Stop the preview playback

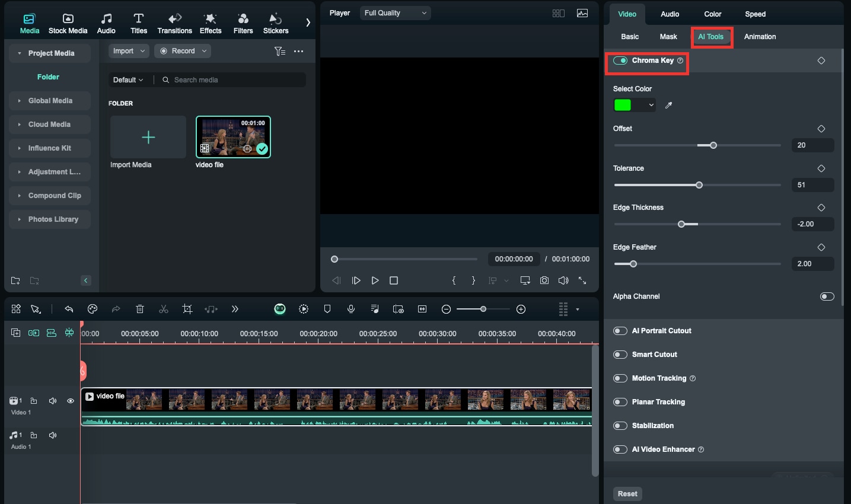[x=394, y=280]
